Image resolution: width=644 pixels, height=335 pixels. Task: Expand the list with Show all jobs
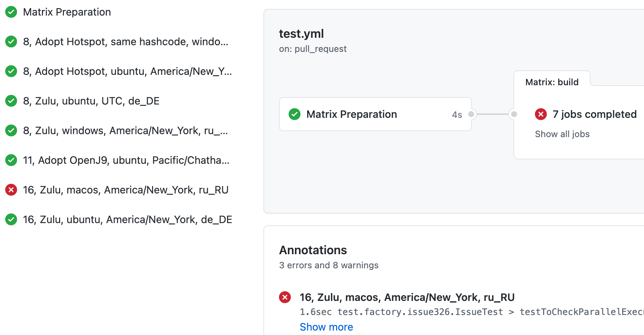pos(562,134)
